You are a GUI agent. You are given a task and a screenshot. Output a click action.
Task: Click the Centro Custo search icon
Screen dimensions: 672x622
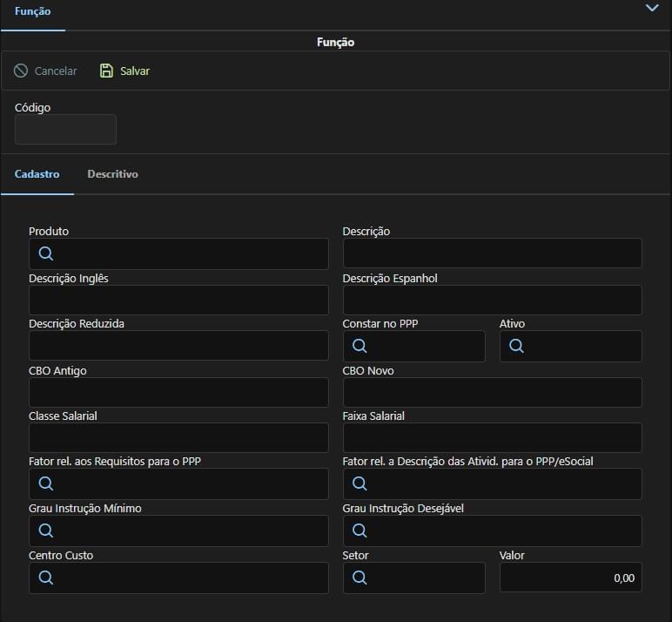tap(46, 578)
